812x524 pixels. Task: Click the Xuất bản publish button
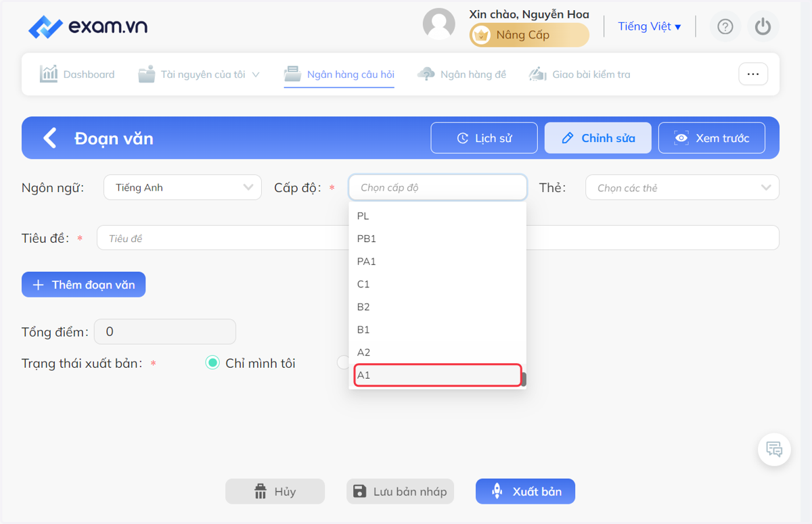(x=525, y=492)
